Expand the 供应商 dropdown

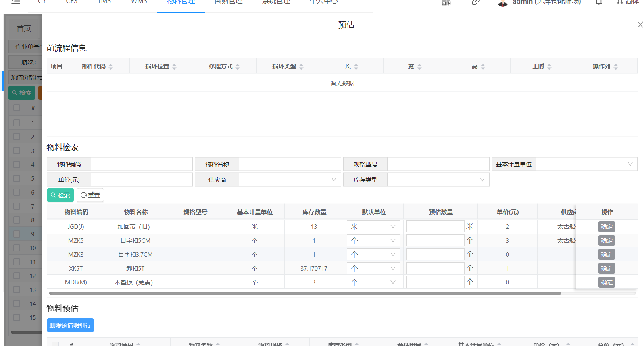(290, 180)
